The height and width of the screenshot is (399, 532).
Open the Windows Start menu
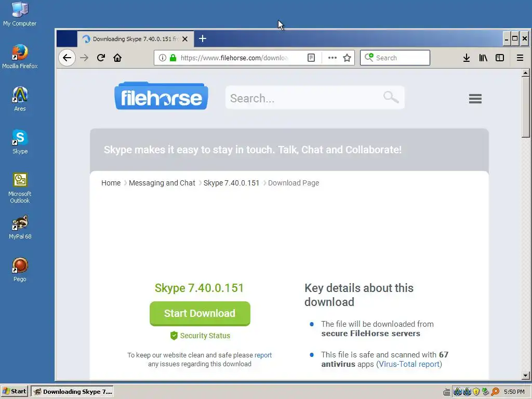click(14, 391)
